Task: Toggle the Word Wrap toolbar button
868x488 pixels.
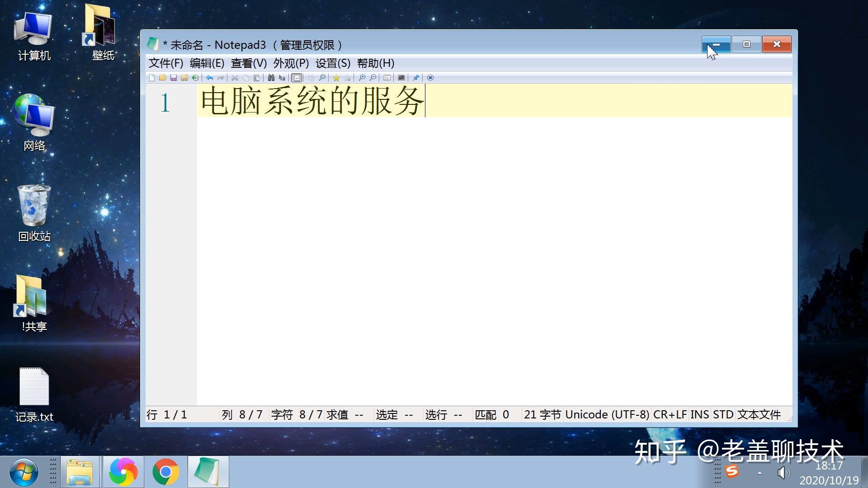Action: point(297,78)
